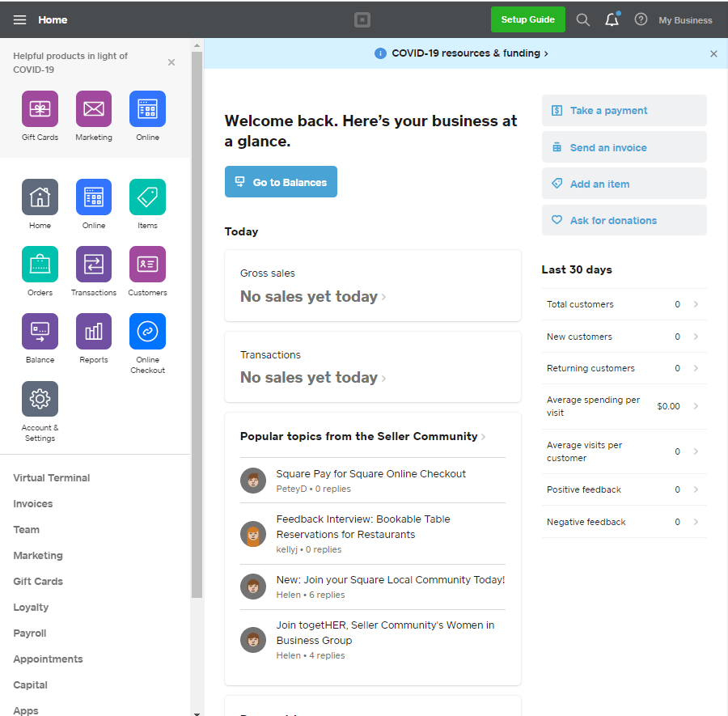Viewport: 728px width, 716px height.
Task: Open the help question mark icon
Action: coord(641,19)
